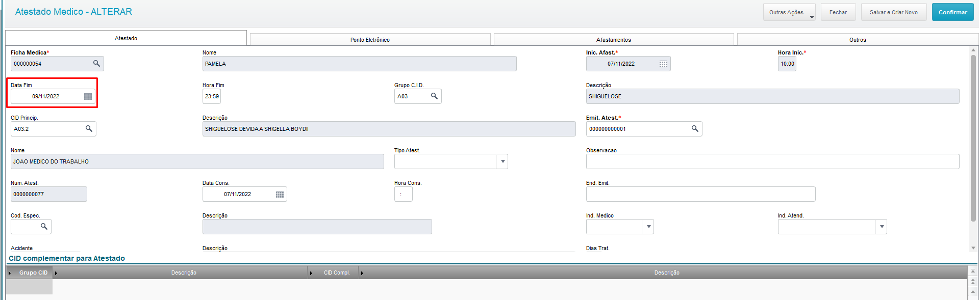This screenshot has height=300, width=980.
Task: Click the Ficha Medica value 000000054
Action: (28, 64)
